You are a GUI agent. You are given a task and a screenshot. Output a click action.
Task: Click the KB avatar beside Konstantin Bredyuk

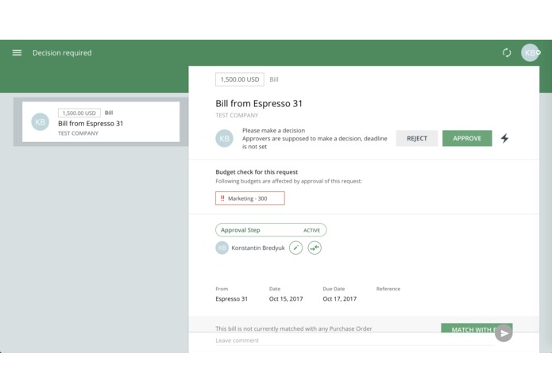[x=222, y=248]
